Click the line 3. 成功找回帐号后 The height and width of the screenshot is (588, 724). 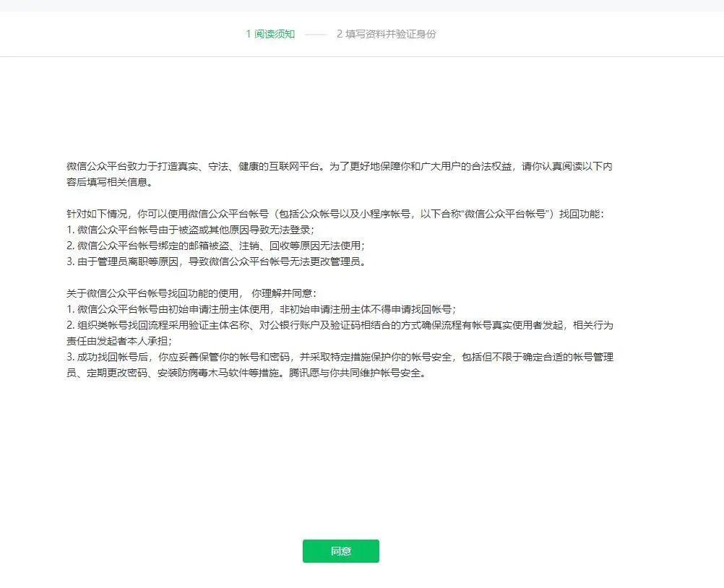[x=340, y=358]
